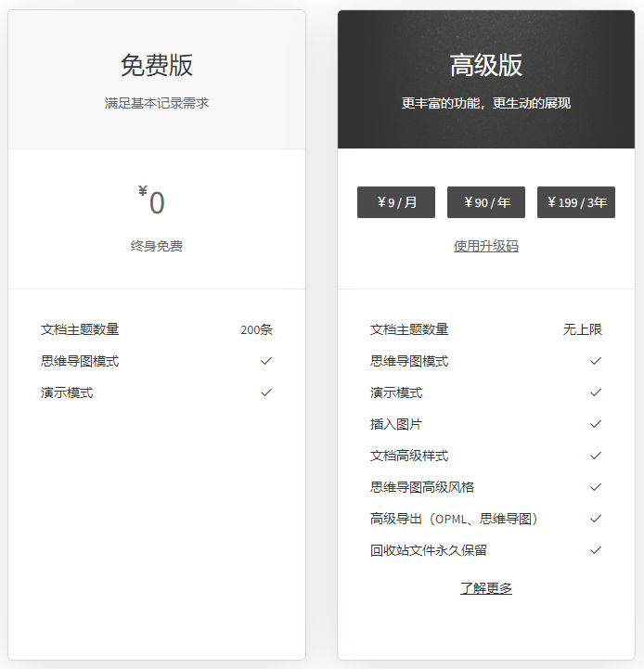
Task: Select the ¥9/月 monthly plan button
Action: click(396, 202)
